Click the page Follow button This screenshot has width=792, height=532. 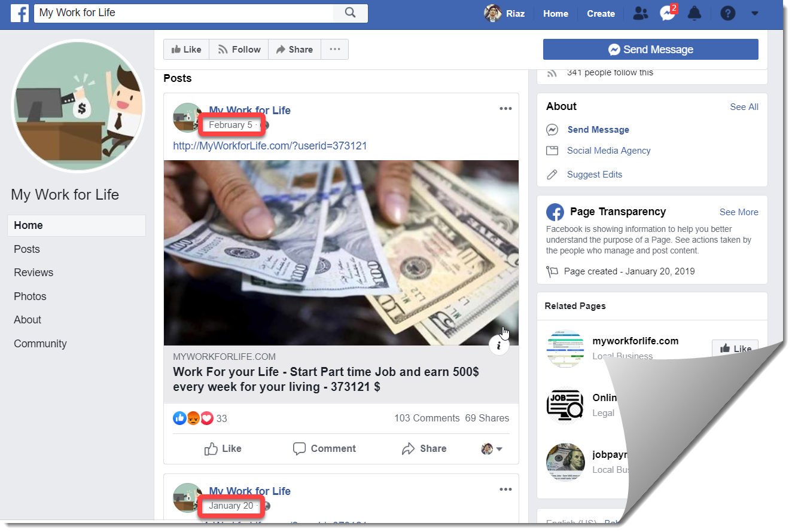pos(239,50)
